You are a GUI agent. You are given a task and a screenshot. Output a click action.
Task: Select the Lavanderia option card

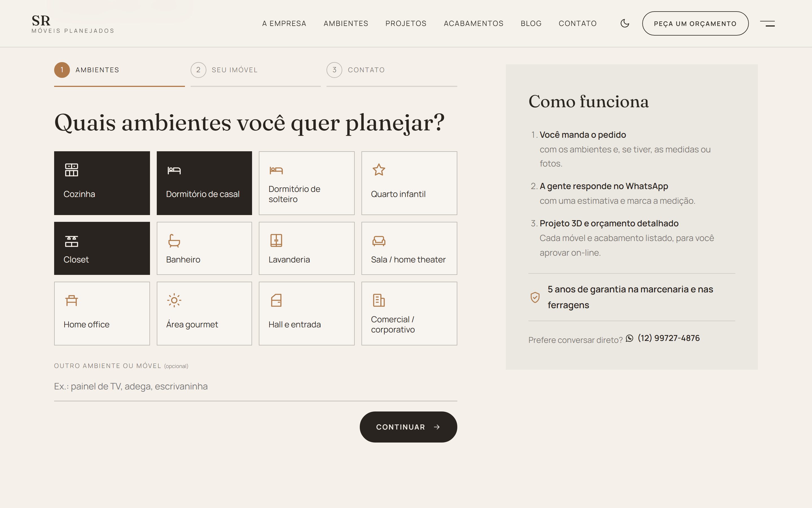coord(307,248)
